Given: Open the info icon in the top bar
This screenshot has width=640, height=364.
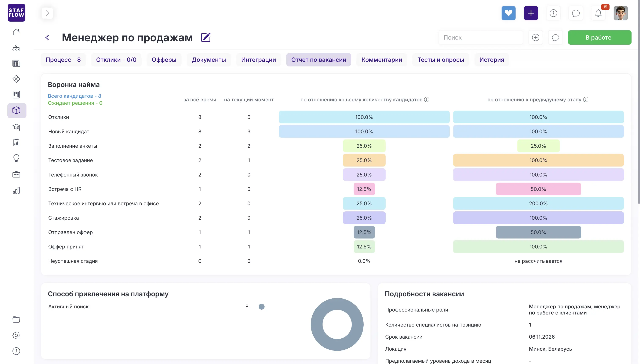Looking at the screenshot, I should click(553, 13).
